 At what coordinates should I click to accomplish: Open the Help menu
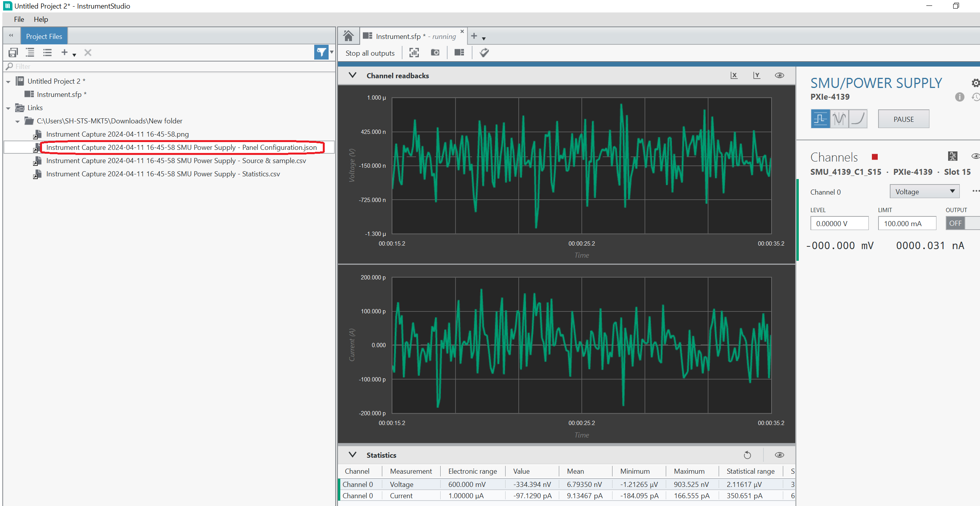click(x=41, y=19)
